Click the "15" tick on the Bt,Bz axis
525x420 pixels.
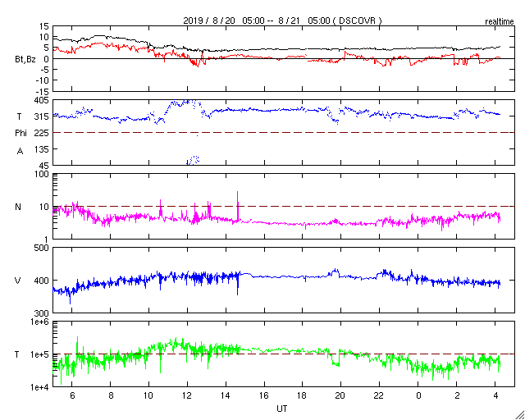[x=43, y=26]
